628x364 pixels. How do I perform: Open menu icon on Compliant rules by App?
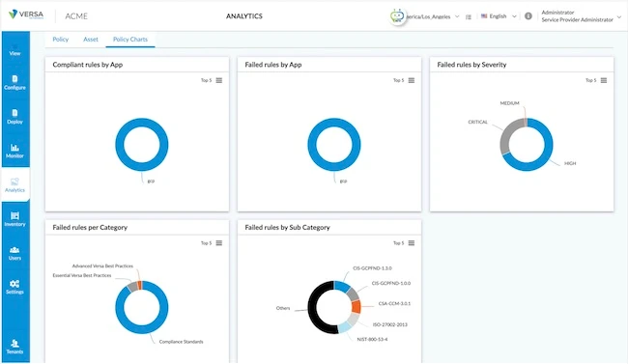pyautogui.click(x=219, y=80)
